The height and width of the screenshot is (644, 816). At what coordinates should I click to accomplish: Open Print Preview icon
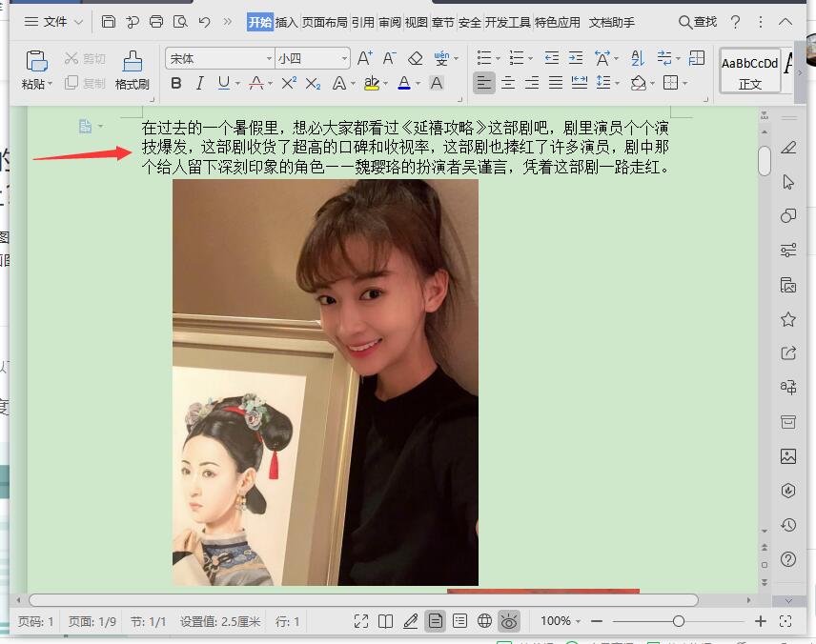point(180,22)
